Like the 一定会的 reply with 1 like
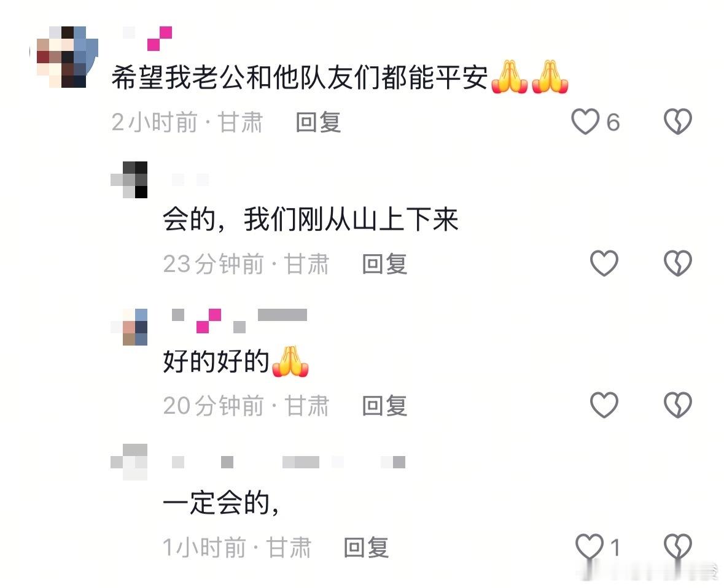The image size is (724, 588). [x=590, y=546]
